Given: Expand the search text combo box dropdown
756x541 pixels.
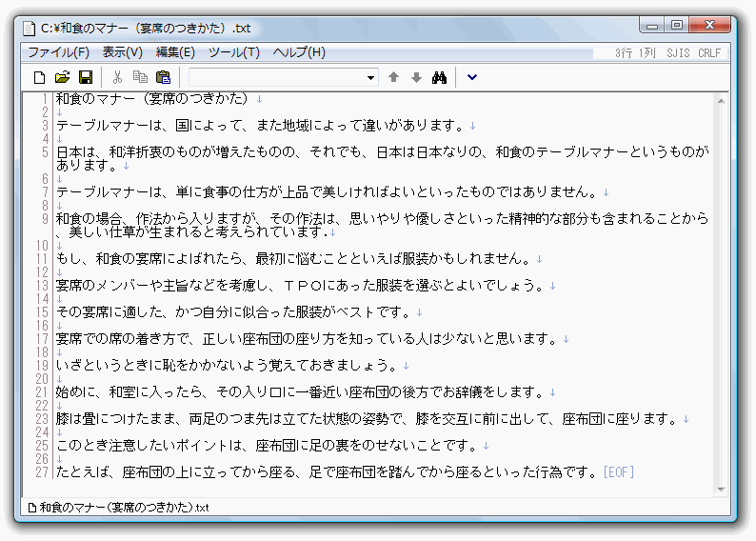Looking at the screenshot, I should click(x=371, y=77).
